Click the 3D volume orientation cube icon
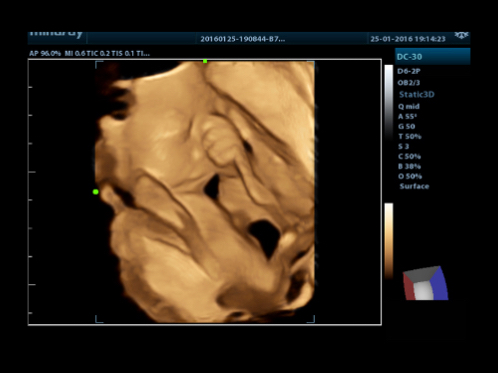 pos(425,283)
